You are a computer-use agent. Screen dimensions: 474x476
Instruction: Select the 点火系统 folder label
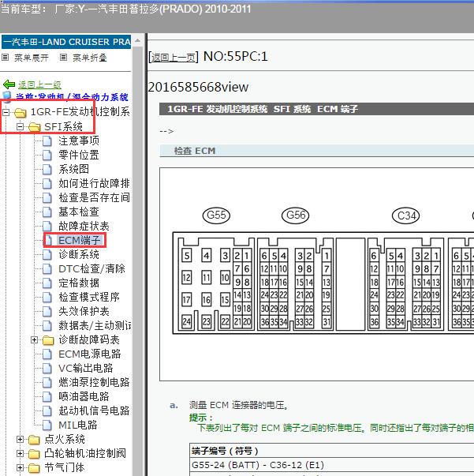point(65,439)
